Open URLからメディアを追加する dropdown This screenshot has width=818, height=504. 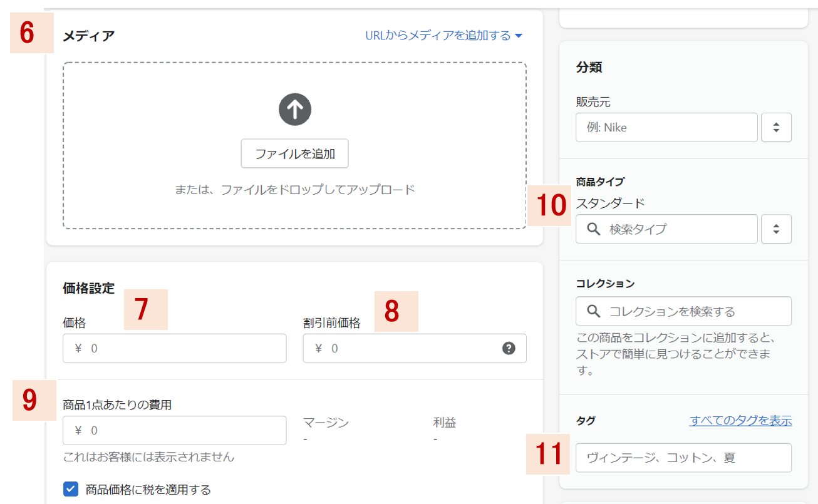pyautogui.click(x=444, y=36)
